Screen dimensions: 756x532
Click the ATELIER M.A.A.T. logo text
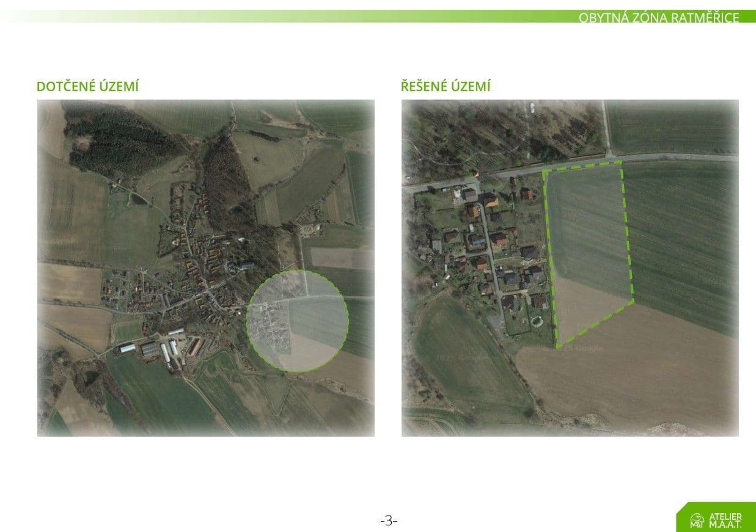pyautogui.click(x=725, y=520)
